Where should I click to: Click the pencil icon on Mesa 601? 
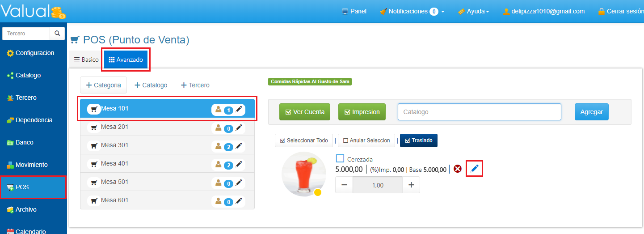click(x=239, y=202)
